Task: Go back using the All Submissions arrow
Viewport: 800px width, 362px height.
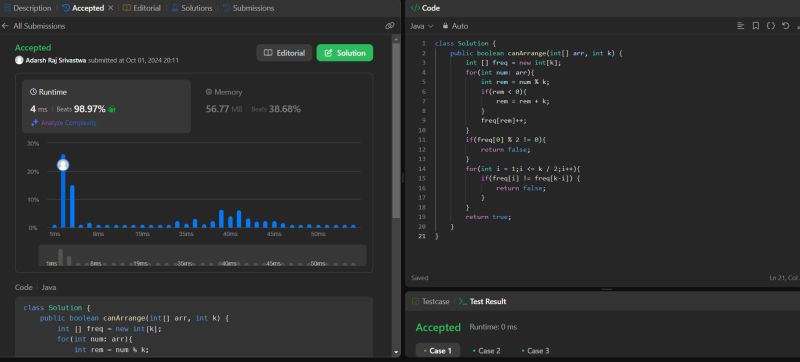Action: (5, 25)
